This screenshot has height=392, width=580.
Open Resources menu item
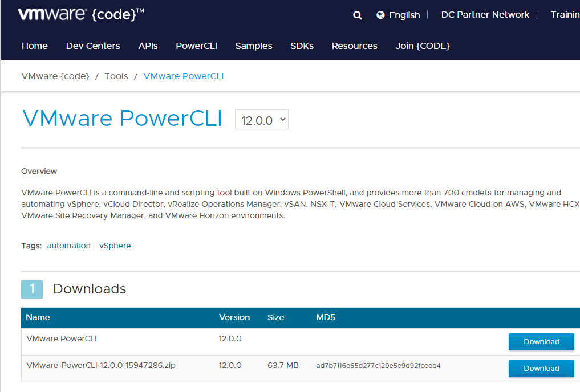click(354, 46)
